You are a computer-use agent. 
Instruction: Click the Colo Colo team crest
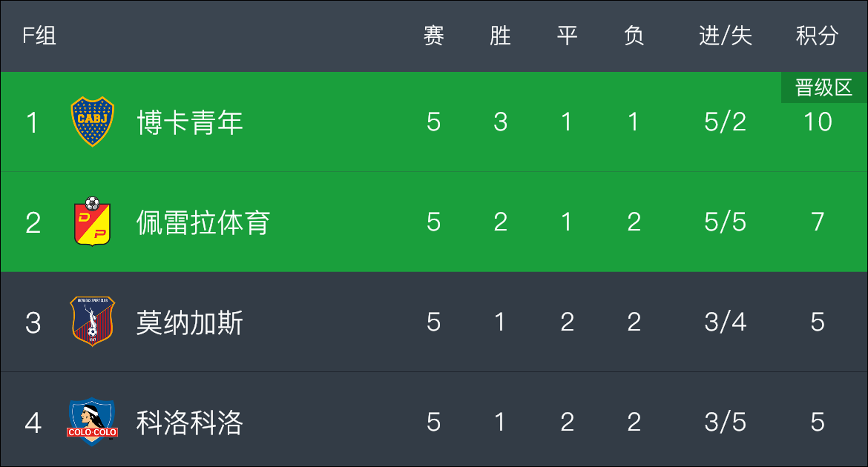[93, 422]
